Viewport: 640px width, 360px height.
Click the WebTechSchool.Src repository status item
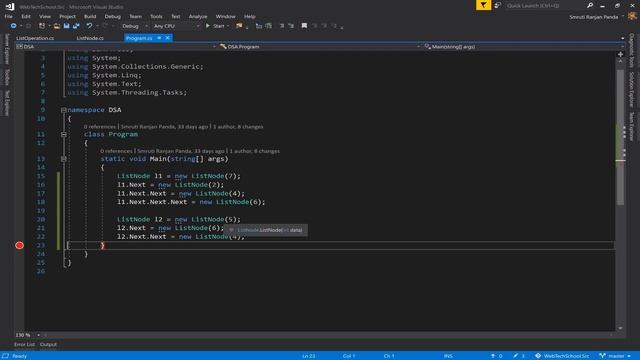[562, 356]
